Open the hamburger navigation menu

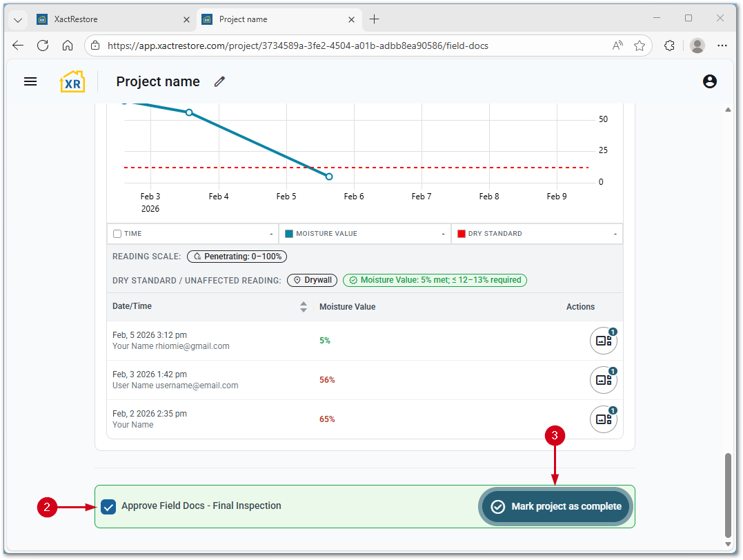(30, 81)
